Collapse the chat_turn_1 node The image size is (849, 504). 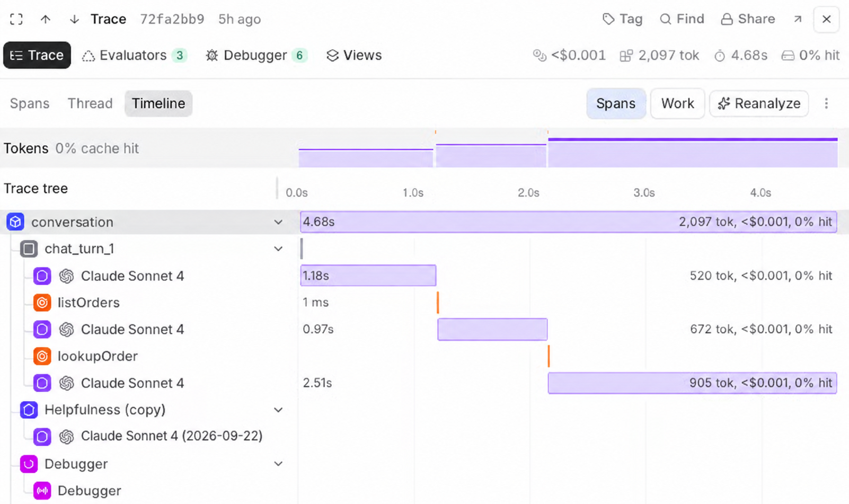278,249
